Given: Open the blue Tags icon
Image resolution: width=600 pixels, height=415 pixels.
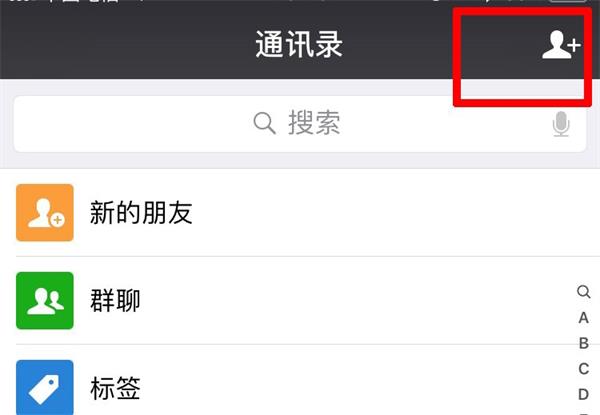Looking at the screenshot, I should point(45,387).
